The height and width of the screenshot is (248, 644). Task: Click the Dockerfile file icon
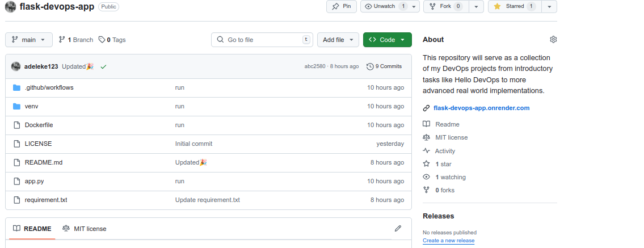click(17, 125)
